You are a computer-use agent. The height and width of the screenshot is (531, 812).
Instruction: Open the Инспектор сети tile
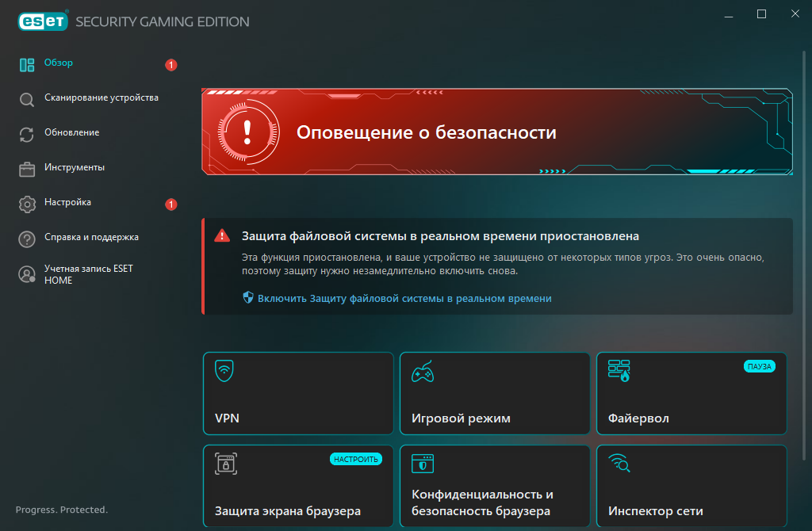[x=691, y=486]
